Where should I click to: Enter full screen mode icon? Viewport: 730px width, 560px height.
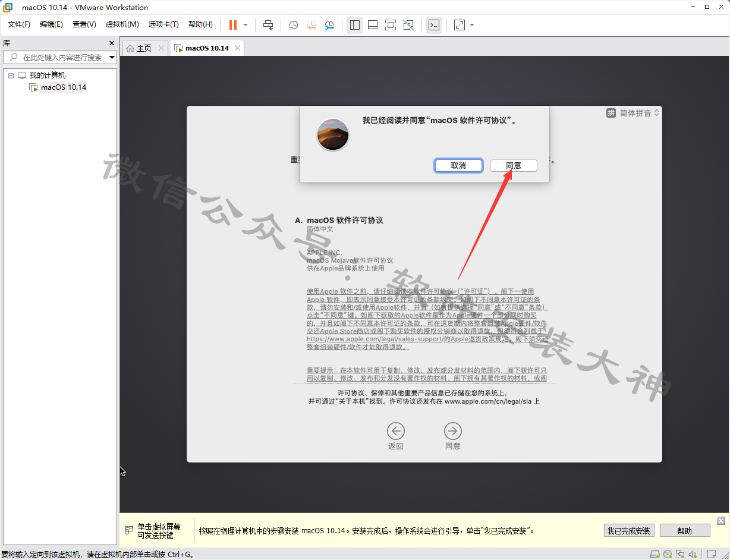coord(391,25)
